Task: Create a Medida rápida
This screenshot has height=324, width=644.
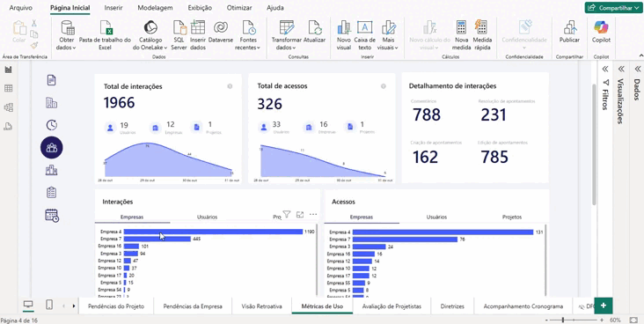Action: click(x=482, y=35)
